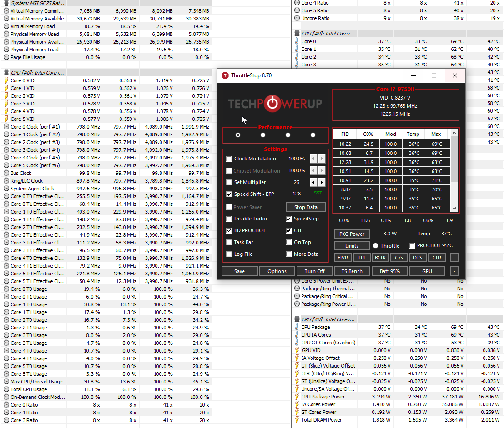This screenshot has width=504, height=428.
Task: Click the Package/Ring Critical row icon
Action: pyautogui.click(x=297, y=296)
